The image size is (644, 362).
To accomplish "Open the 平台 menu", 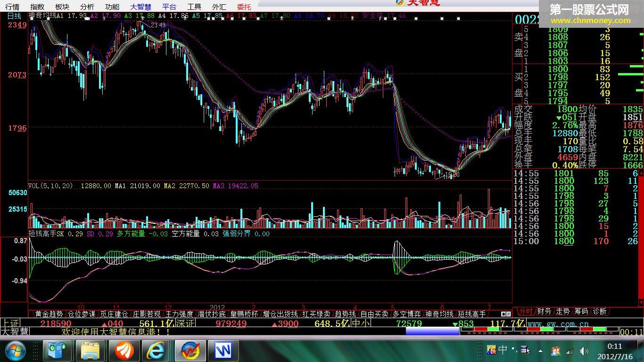I will click(x=169, y=7).
